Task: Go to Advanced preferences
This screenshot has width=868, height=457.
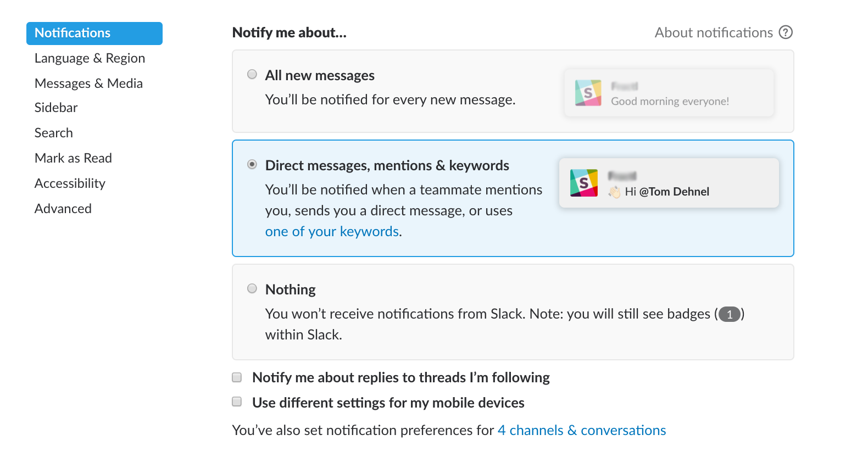Action: 63,209
